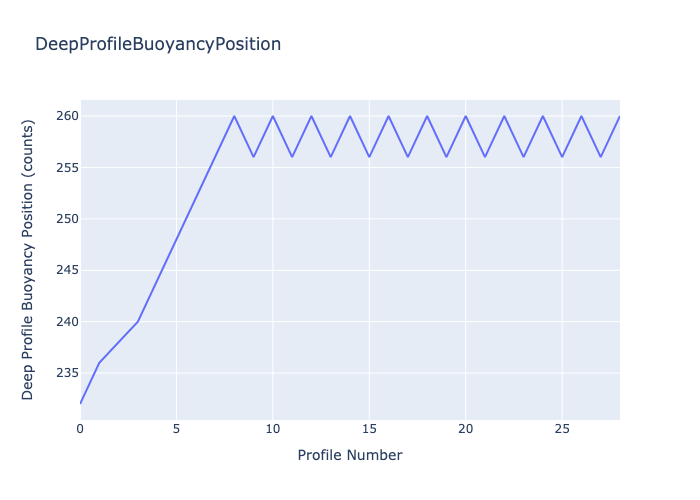
Task: Click the line's trough at profile 9
Action: [x=253, y=157]
